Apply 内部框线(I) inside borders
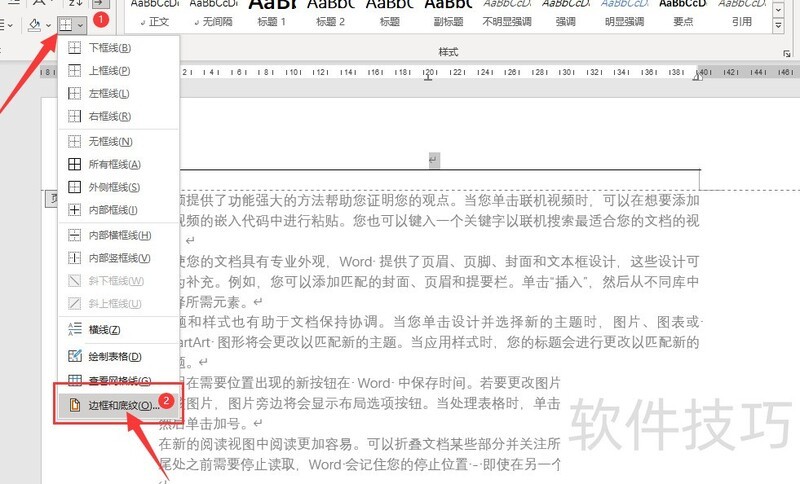 tap(119, 210)
